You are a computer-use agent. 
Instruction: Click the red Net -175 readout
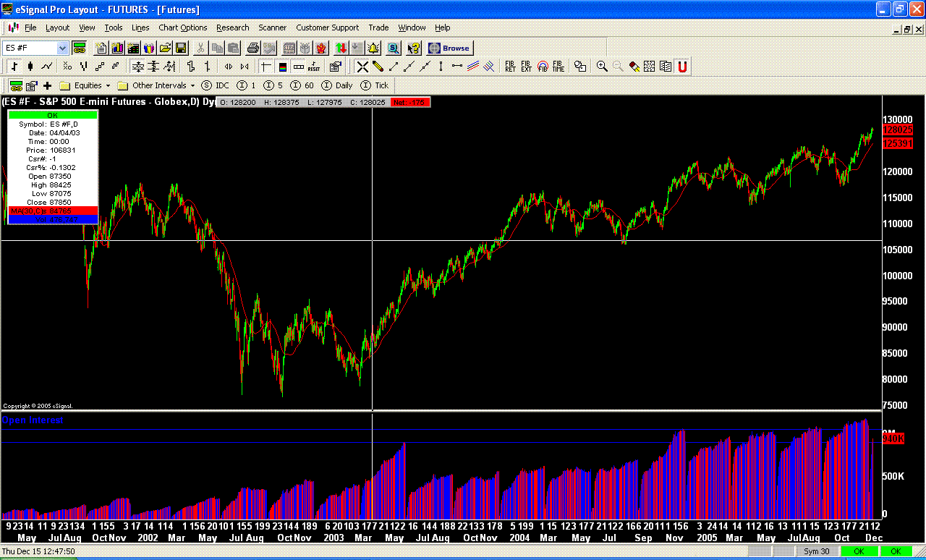point(409,102)
